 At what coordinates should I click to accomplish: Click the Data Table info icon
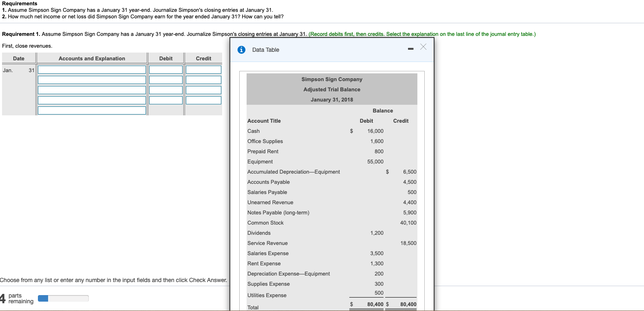coord(241,50)
